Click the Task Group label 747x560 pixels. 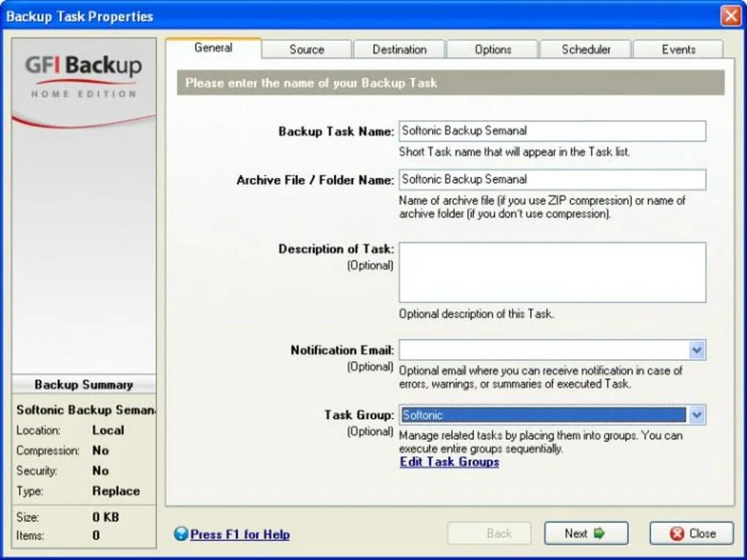(x=359, y=415)
